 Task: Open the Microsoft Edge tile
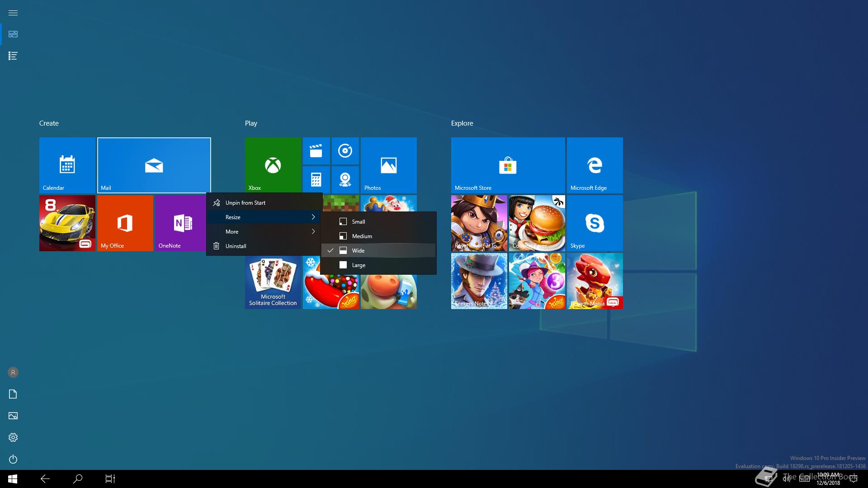[595, 165]
